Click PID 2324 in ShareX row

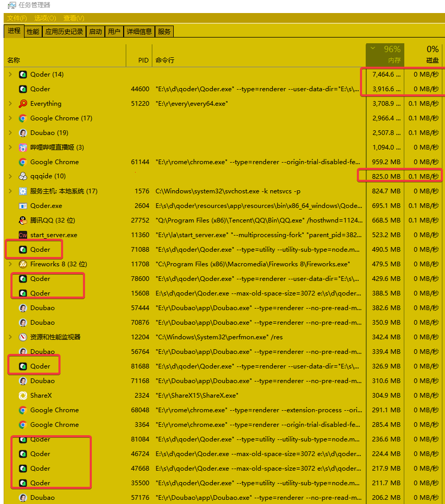[x=142, y=396]
